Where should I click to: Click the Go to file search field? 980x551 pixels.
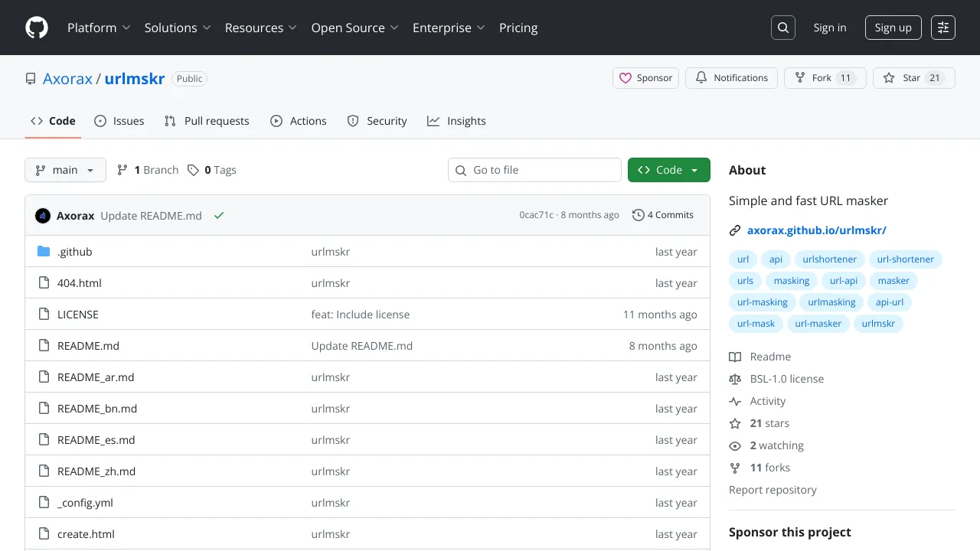[x=534, y=170]
